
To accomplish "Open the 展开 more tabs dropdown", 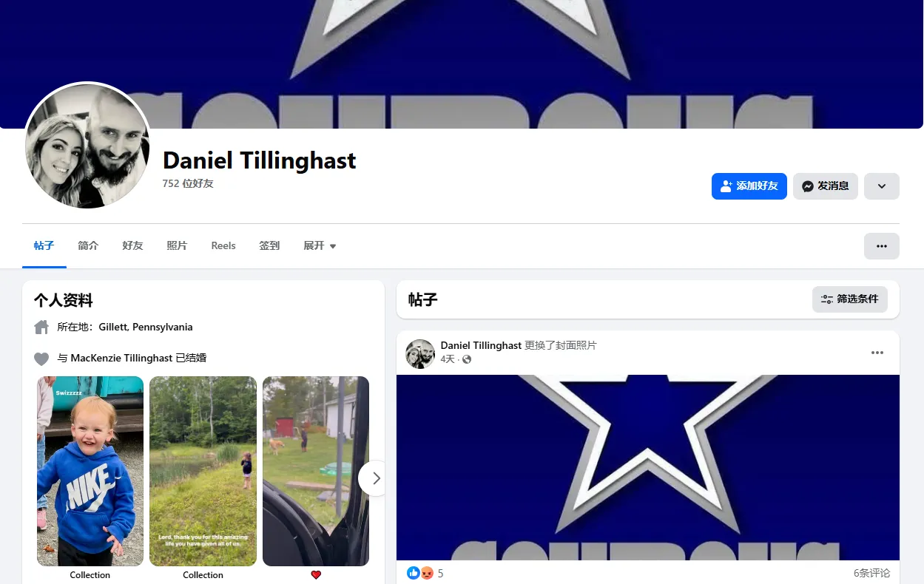I will point(320,245).
